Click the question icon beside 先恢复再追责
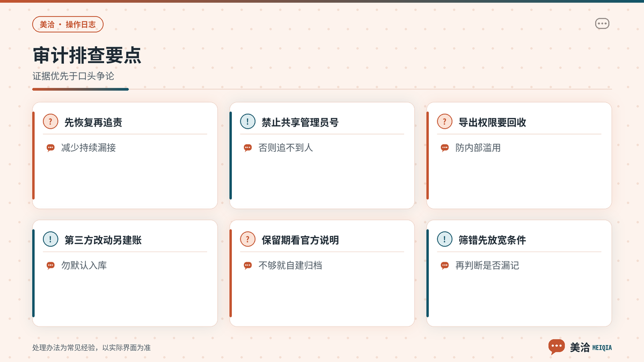This screenshot has height=362, width=644. tap(50, 122)
